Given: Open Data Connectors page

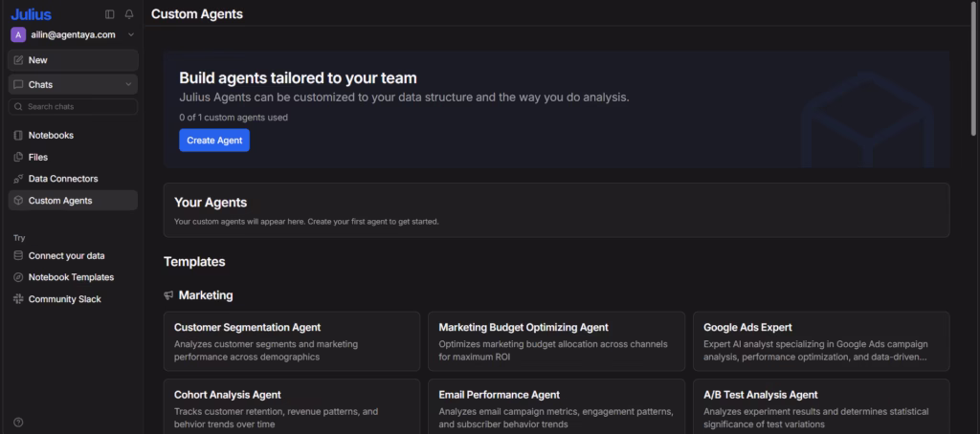Looking at the screenshot, I should [73, 179].
